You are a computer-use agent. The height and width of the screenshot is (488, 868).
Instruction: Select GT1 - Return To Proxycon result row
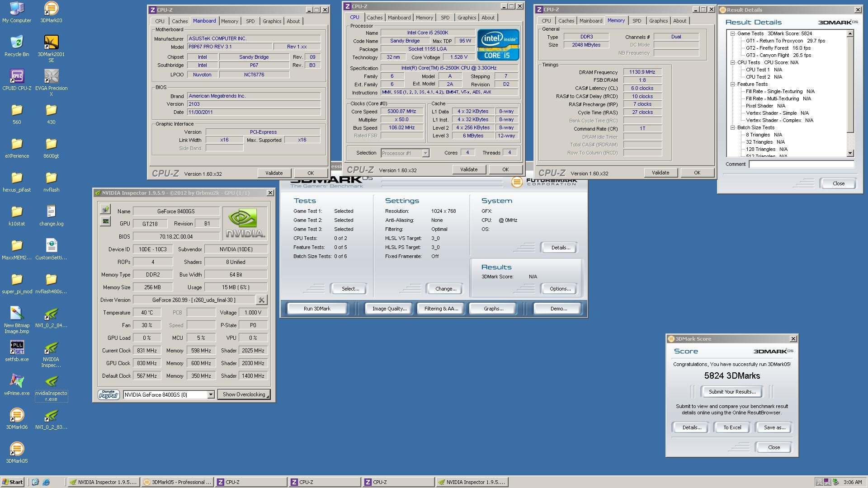pos(785,41)
